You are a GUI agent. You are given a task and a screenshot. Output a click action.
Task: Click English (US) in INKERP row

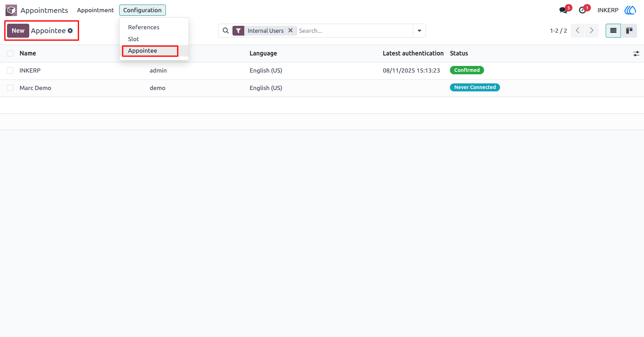coord(266,70)
